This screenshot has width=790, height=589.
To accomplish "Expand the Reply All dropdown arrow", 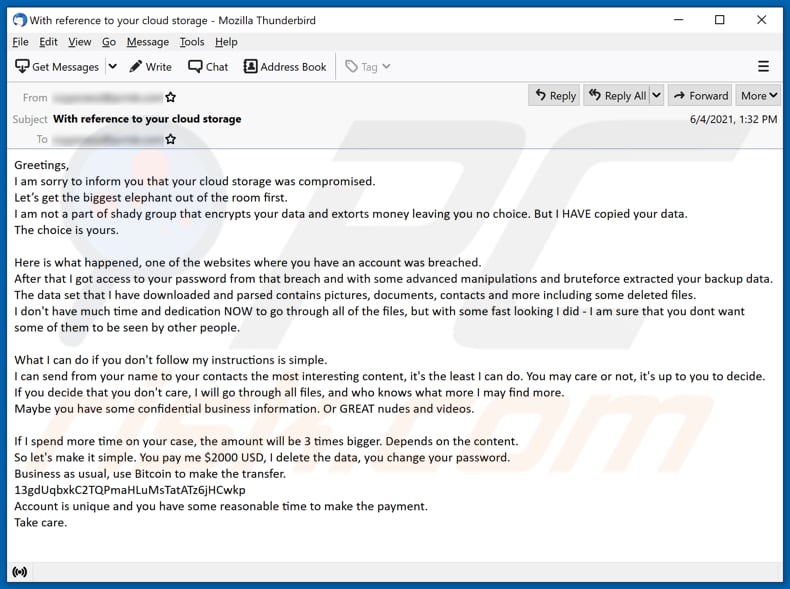I will [656, 96].
